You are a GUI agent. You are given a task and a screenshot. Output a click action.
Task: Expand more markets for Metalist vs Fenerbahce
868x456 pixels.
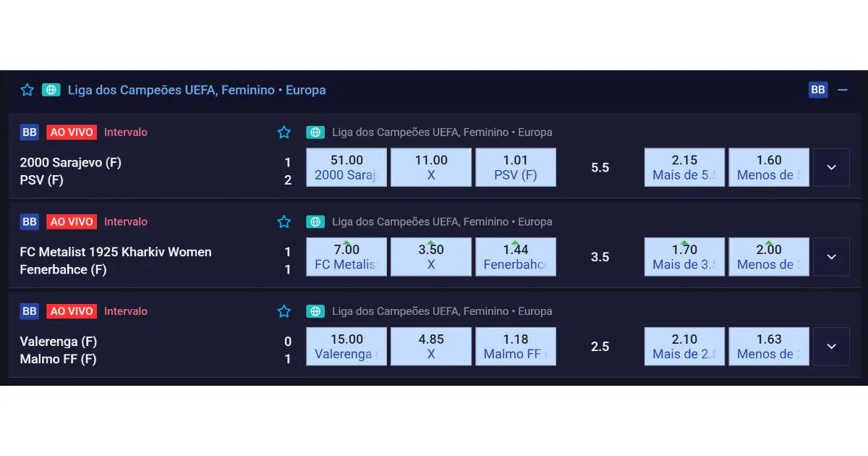[831, 257]
